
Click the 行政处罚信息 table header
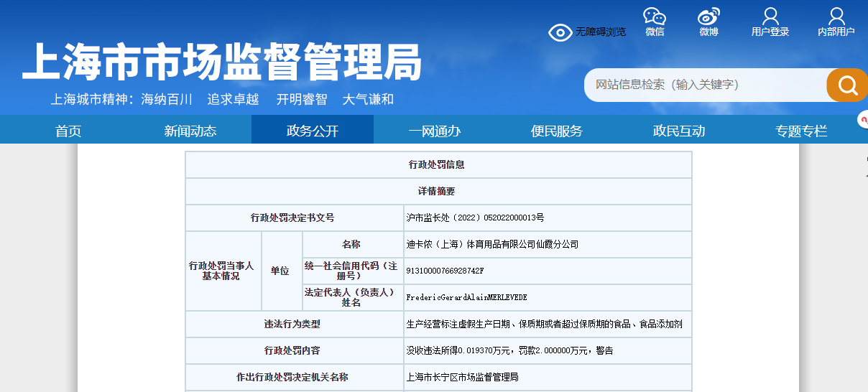[x=437, y=164]
